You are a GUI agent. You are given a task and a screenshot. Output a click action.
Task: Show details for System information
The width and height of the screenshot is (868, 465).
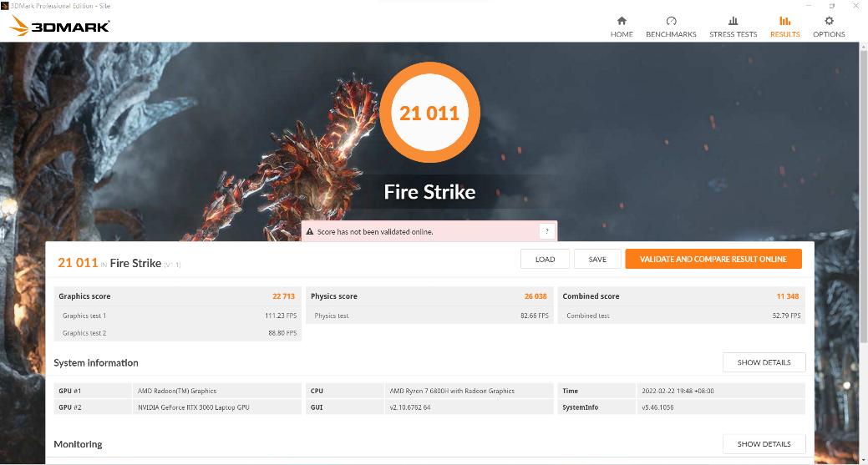coord(764,362)
